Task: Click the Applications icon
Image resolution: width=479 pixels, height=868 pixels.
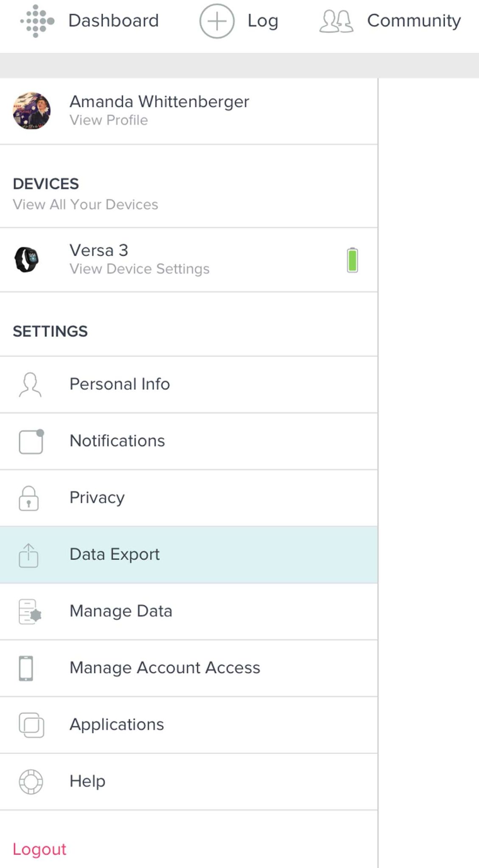Action: (x=31, y=725)
